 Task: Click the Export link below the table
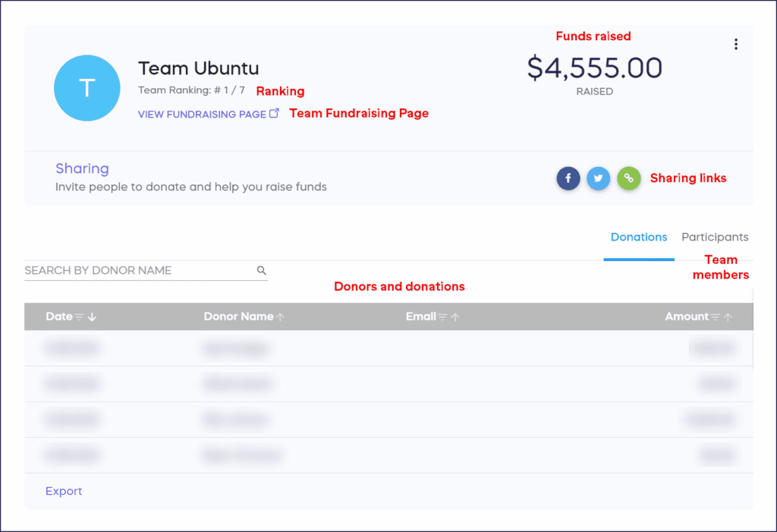click(64, 491)
